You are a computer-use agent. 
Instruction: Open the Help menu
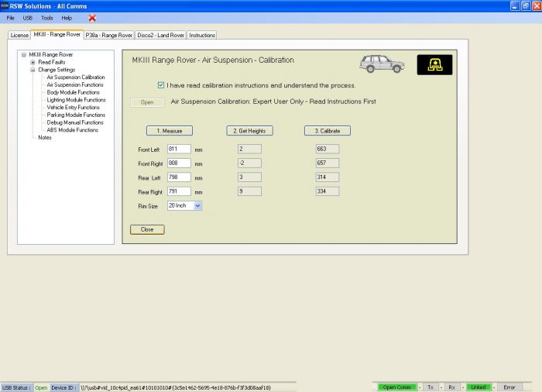pos(67,18)
